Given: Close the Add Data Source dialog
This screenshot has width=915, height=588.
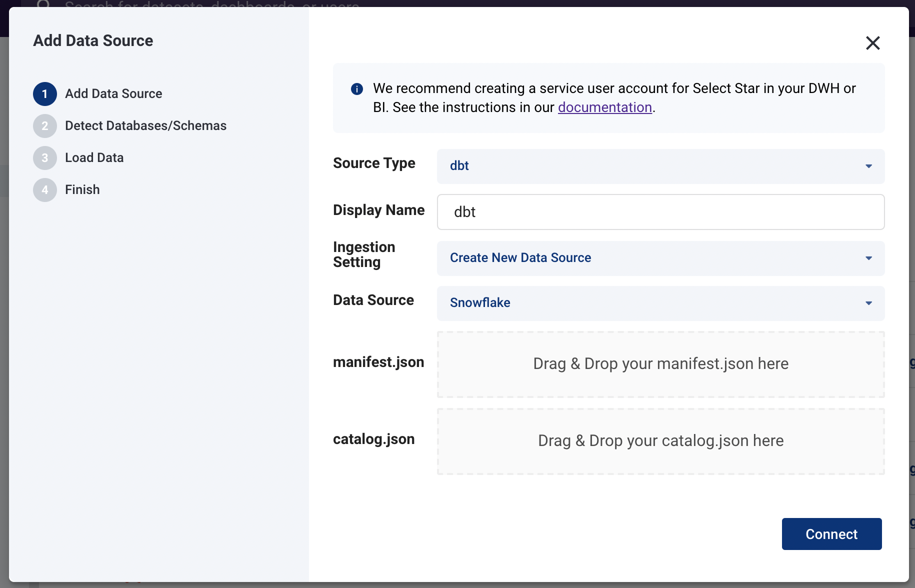Looking at the screenshot, I should [x=872, y=43].
